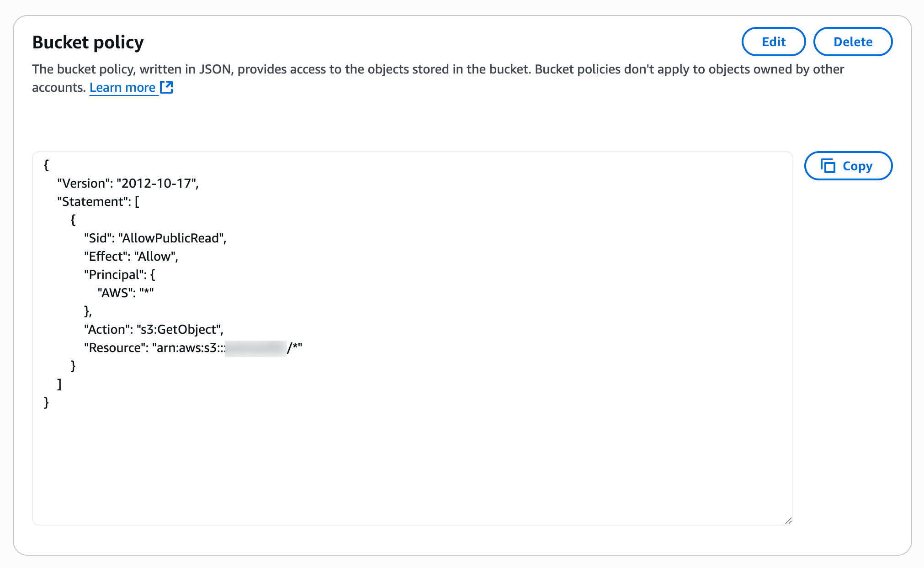The width and height of the screenshot is (924, 568).
Task: Click the "Statement": [ line
Action: click(98, 202)
